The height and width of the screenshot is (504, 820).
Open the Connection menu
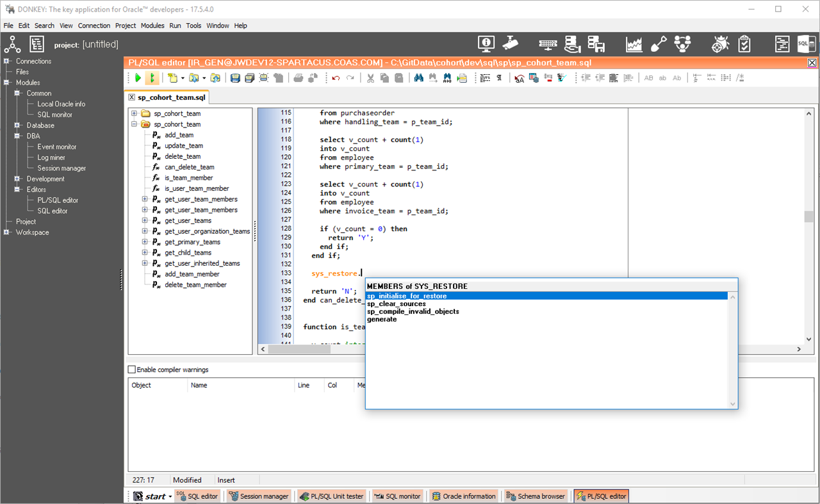[x=94, y=26]
